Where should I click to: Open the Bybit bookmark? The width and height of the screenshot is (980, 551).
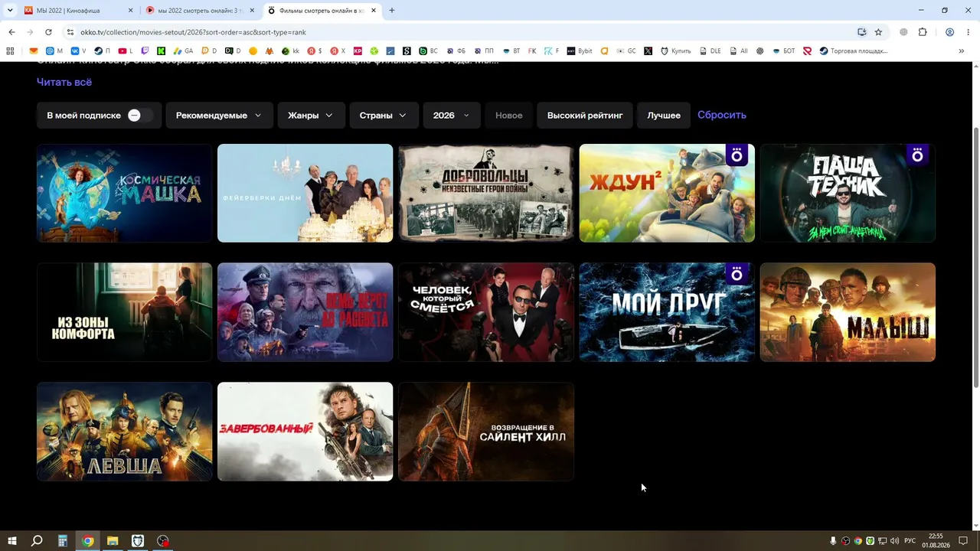click(x=580, y=51)
